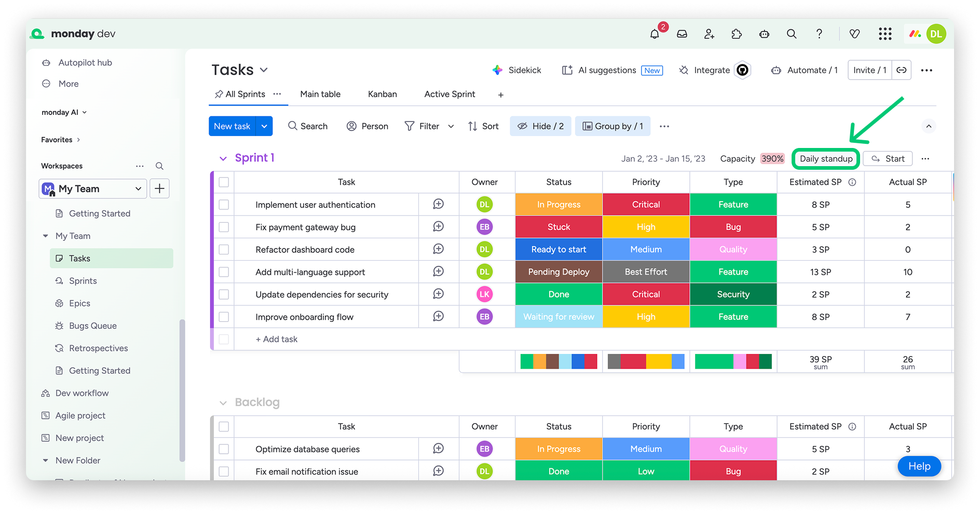This screenshot has height=514, width=980.
Task: Open the products switcher grid icon
Action: tap(885, 34)
